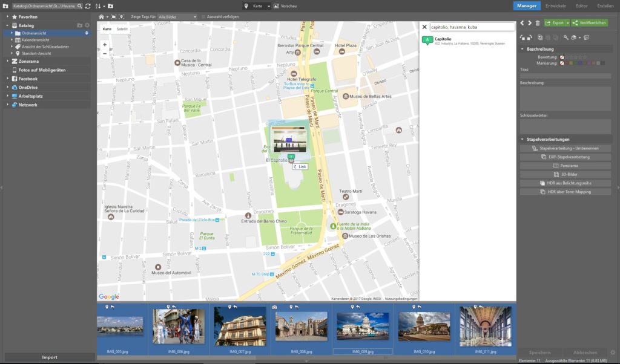Select the yellow Markierung color swatch
Image resolution: width=620 pixels, height=364 pixels.
pos(571,63)
